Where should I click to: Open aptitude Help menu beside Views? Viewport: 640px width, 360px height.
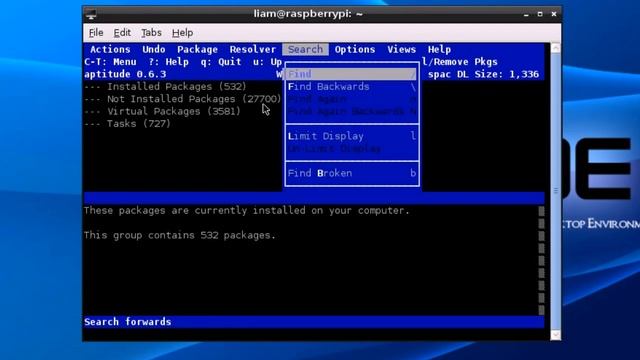(439, 49)
